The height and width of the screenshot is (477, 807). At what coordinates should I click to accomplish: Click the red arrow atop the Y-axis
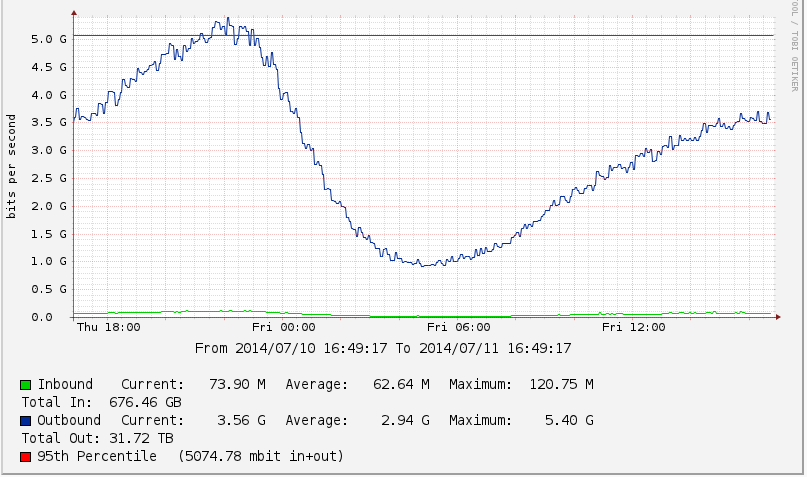[74, 14]
